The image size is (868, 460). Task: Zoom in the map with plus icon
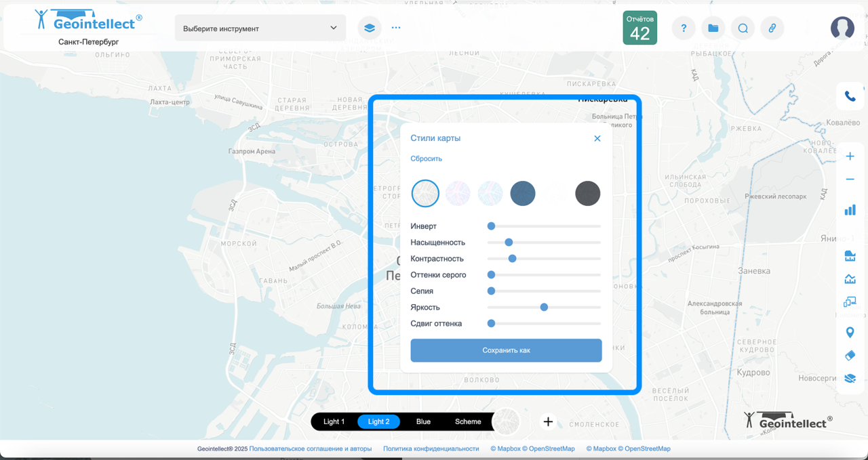[x=850, y=156]
